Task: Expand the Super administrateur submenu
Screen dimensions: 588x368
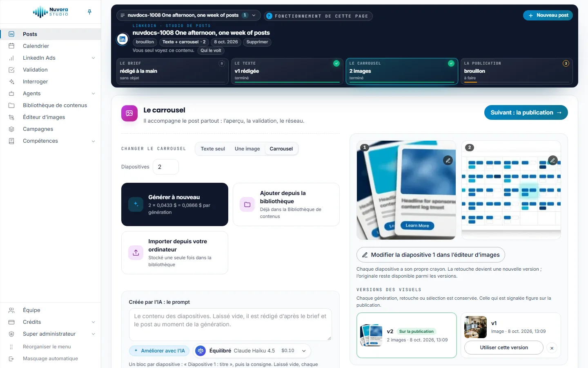Action: [x=93, y=334]
